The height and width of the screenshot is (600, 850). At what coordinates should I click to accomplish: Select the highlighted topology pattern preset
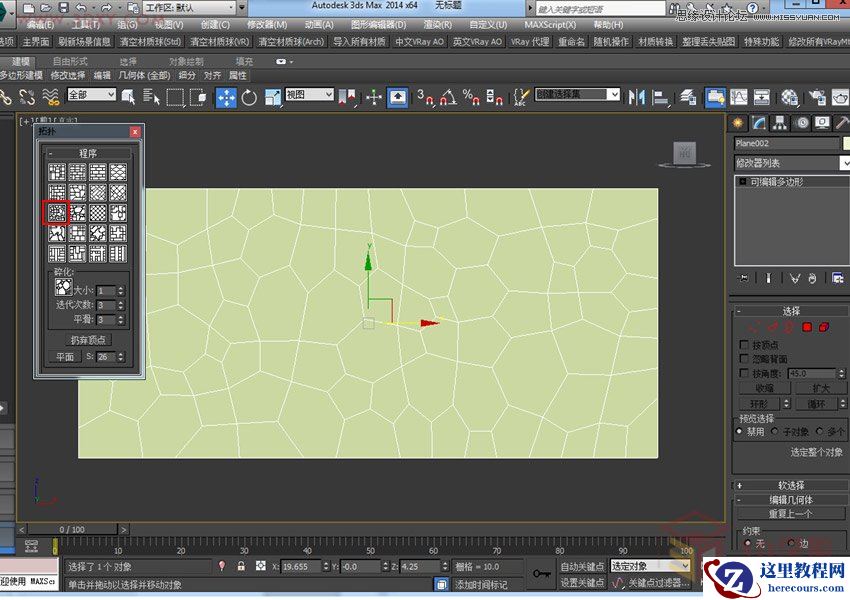[57, 213]
